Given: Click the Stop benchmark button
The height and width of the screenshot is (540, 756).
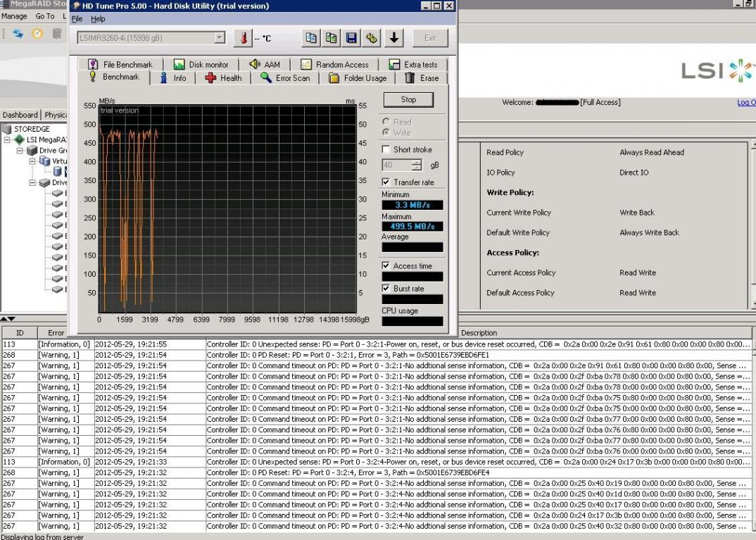Looking at the screenshot, I should coord(408,99).
